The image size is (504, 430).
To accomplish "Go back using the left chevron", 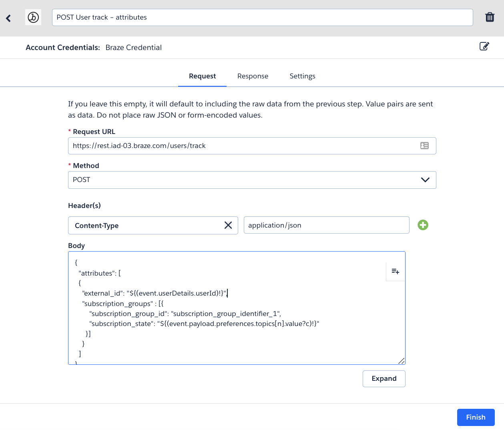I will [8, 18].
